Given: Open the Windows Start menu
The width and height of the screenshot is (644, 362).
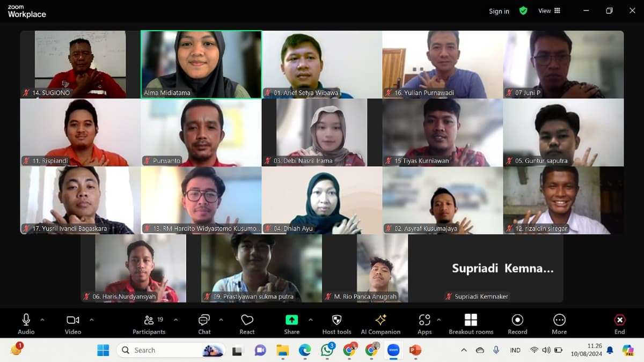Looking at the screenshot, I should click(x=103, y=350).
